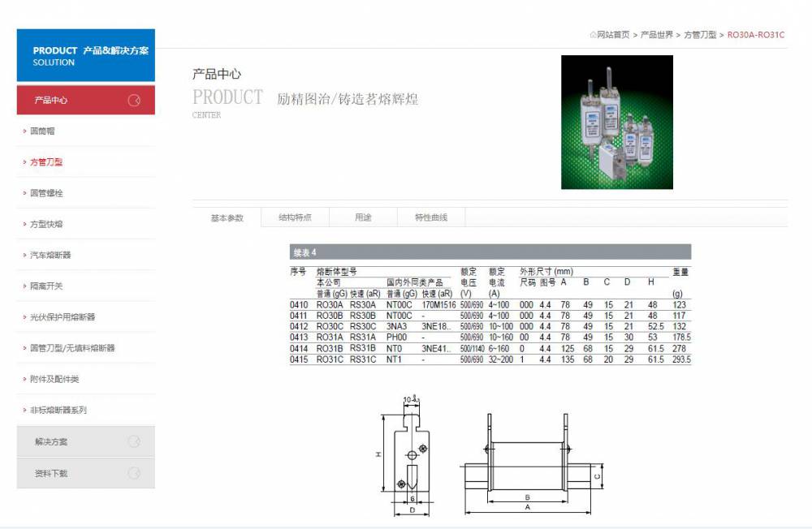Go to the 汽车熔断器 category
This screenshot has width=812, height=529.
tap(50, 255)
